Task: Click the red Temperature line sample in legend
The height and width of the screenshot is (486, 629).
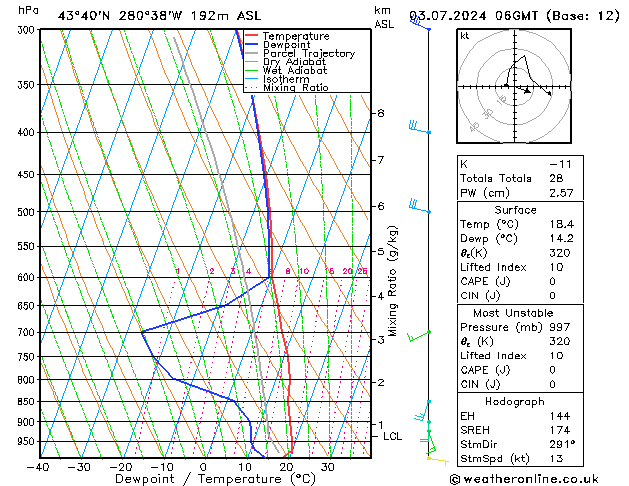Action: coord(252,36)
